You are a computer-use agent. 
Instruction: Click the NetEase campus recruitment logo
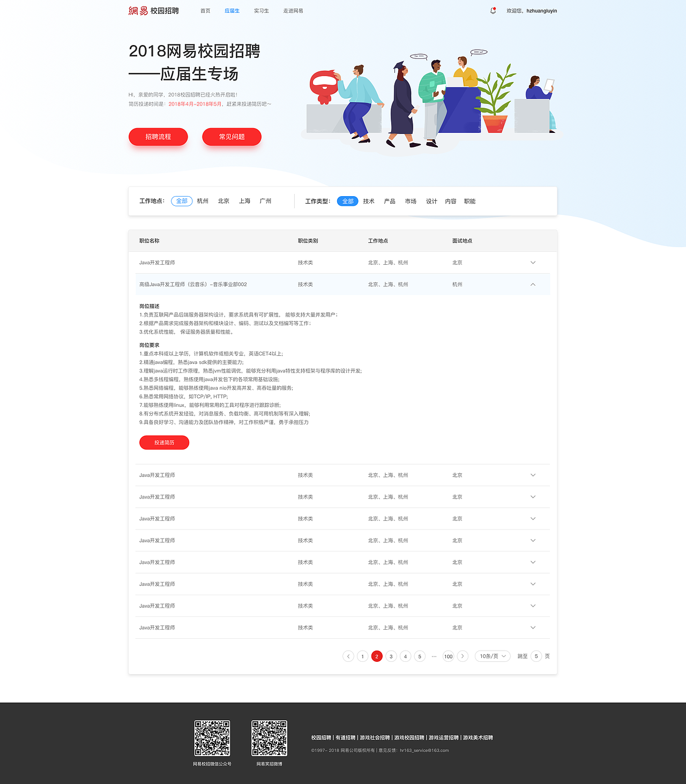(x=154, y=11)
